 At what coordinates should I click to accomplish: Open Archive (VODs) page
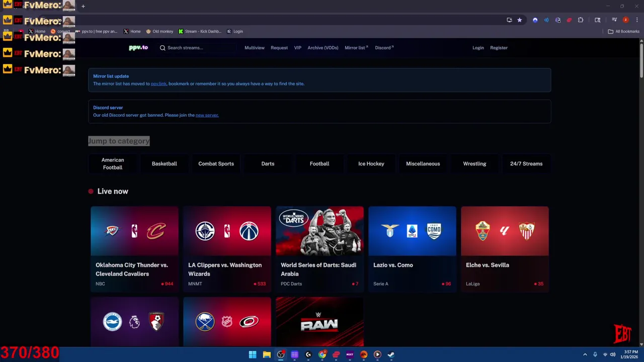(323, 48)
